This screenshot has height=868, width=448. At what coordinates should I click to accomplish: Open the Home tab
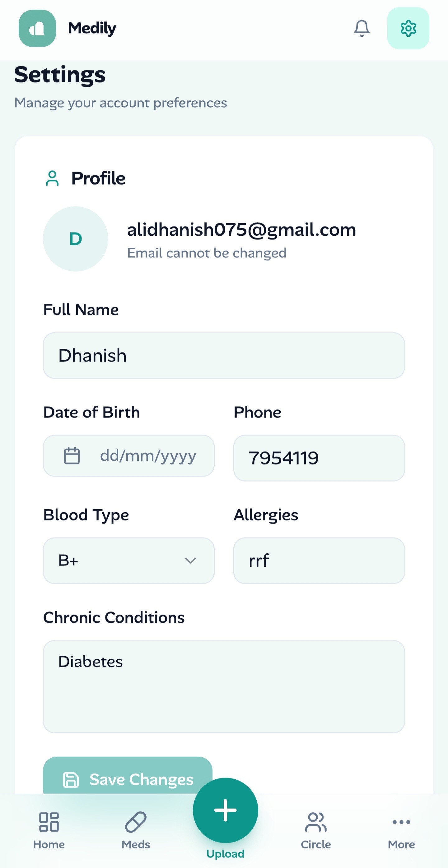click(49, 829)
